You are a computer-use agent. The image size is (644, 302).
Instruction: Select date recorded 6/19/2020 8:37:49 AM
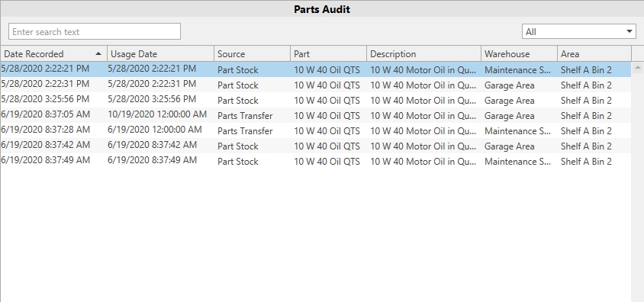(46, 159)
